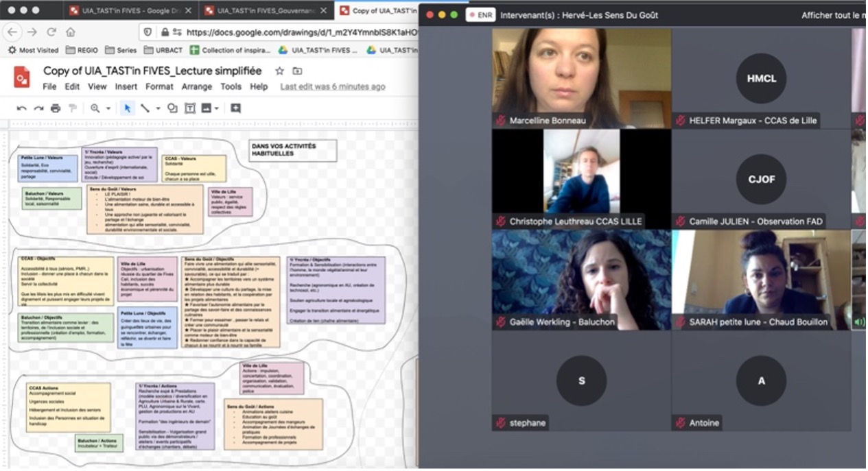Open the Insert menu
This screenshot has height=471, width=868.
pyautogui.click(x=126, y=86)
